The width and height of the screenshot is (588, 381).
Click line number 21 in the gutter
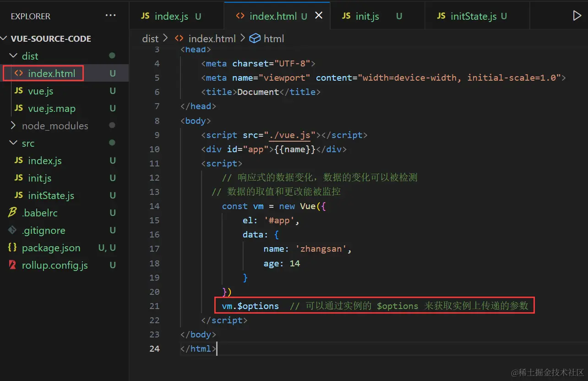coord(154,306)
